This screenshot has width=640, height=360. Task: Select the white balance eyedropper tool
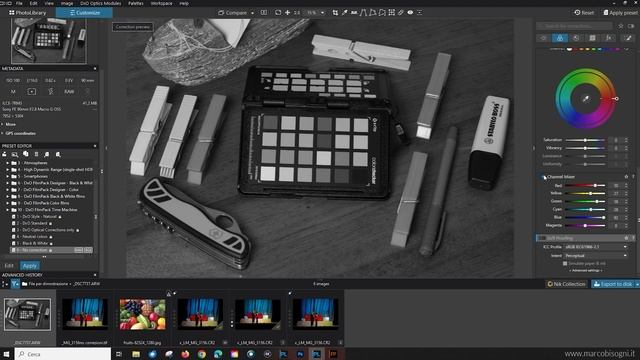[344, 13]
